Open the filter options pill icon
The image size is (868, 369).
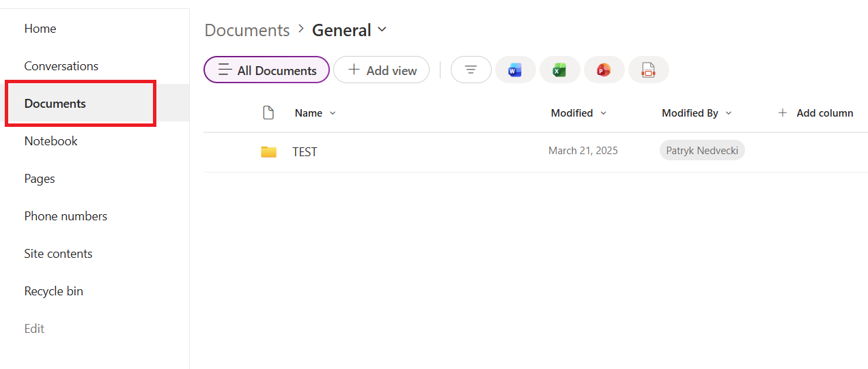[471, 70]
